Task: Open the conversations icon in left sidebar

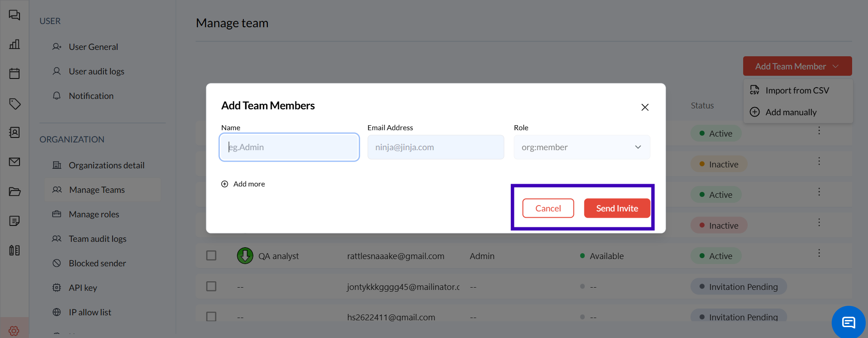Action: pos(15,15)
